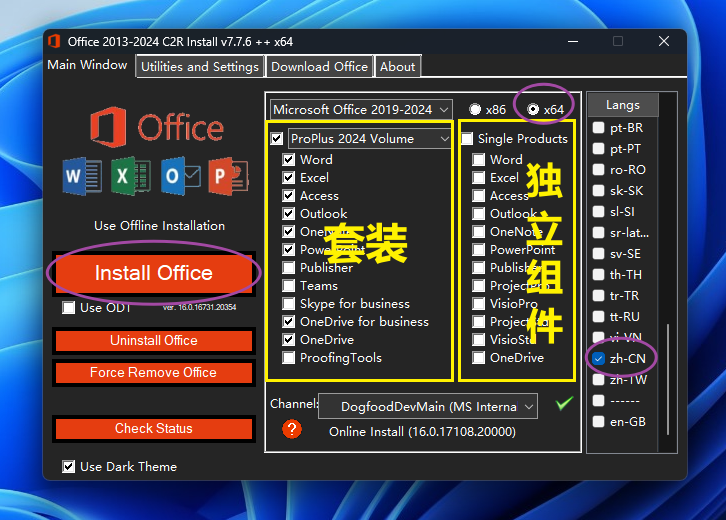Click the Langs column header
Image resolution: width=726 pixels, height=520 pixels.
623,105
